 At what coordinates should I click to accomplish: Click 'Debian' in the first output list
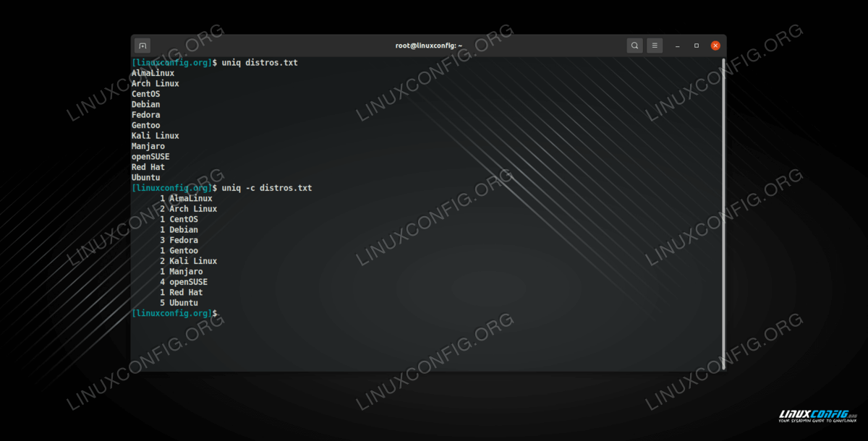coord(145,104)
